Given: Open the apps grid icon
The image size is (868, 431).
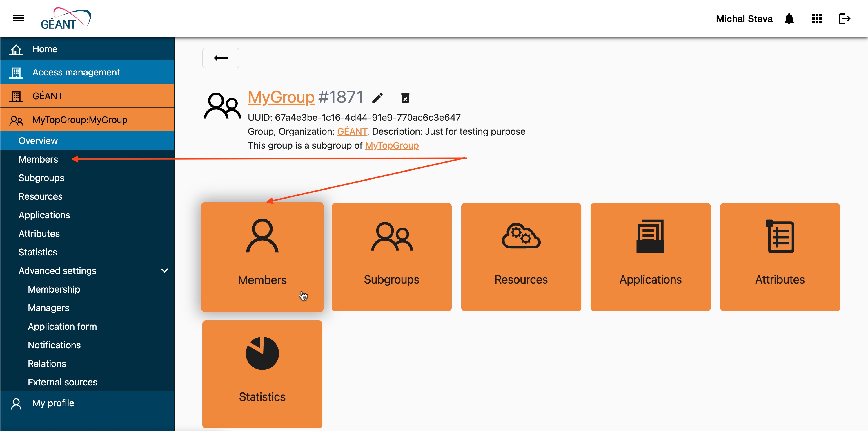Looking at the screenshot, I should click(x=817, y=19).
